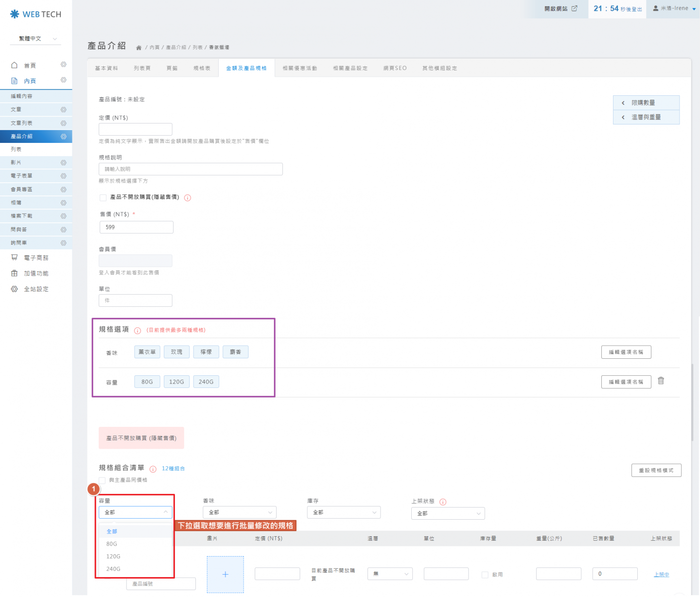Open 全站設定 gear in sidebar

pos(15,289)
